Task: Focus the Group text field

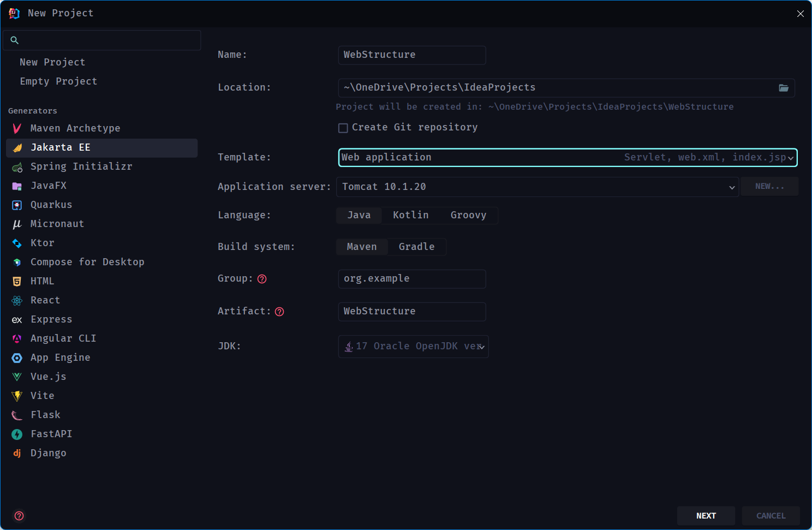Action: pyautogui.click(x=412, y=279)
